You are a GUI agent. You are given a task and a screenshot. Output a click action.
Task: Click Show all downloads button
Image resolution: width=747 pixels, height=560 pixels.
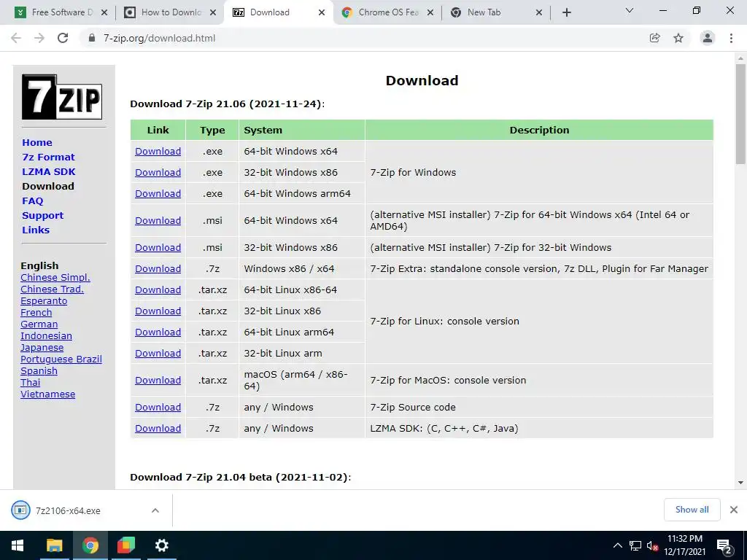692,510
